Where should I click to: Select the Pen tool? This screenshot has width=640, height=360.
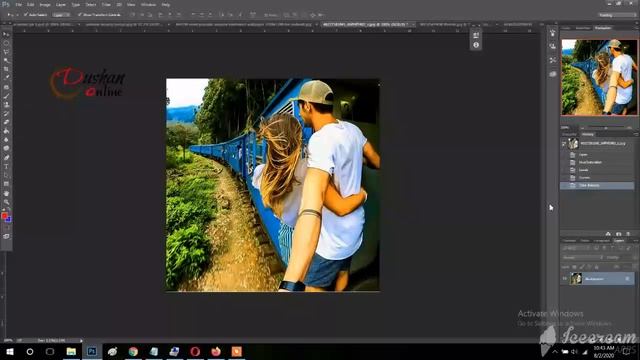tap(6, 158)
